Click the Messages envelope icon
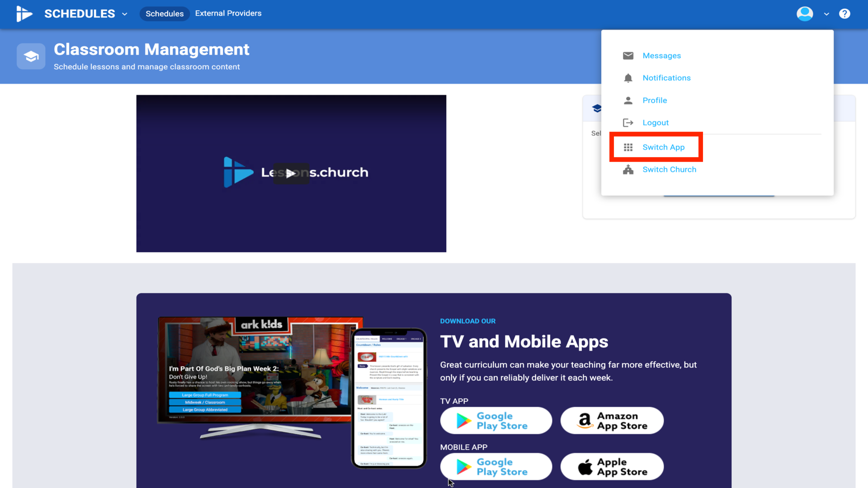Image resolution: width=868 pixels, height=488 pixels. 628,56
